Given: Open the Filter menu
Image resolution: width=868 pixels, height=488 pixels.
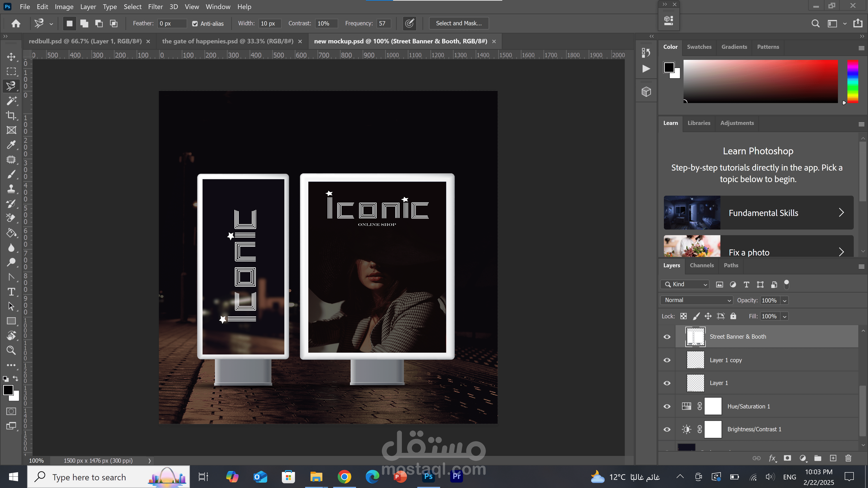Looking at the screenshot, I should click(155, 7).
